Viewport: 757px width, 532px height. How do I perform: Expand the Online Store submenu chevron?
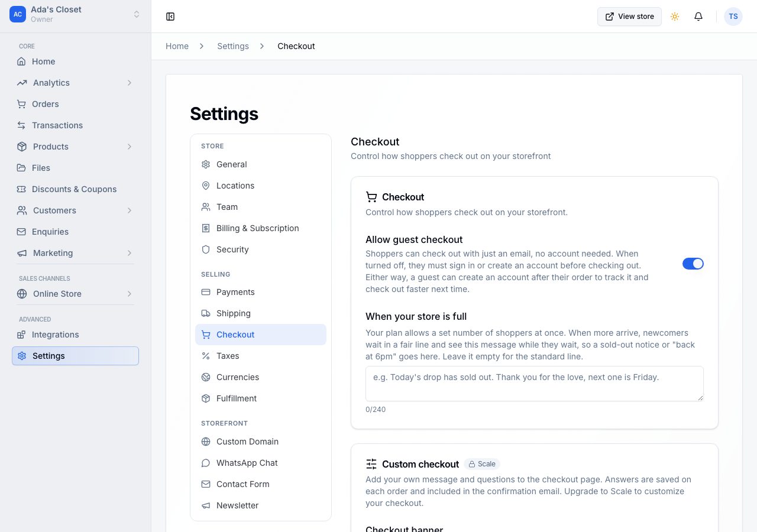coord(129,294)
